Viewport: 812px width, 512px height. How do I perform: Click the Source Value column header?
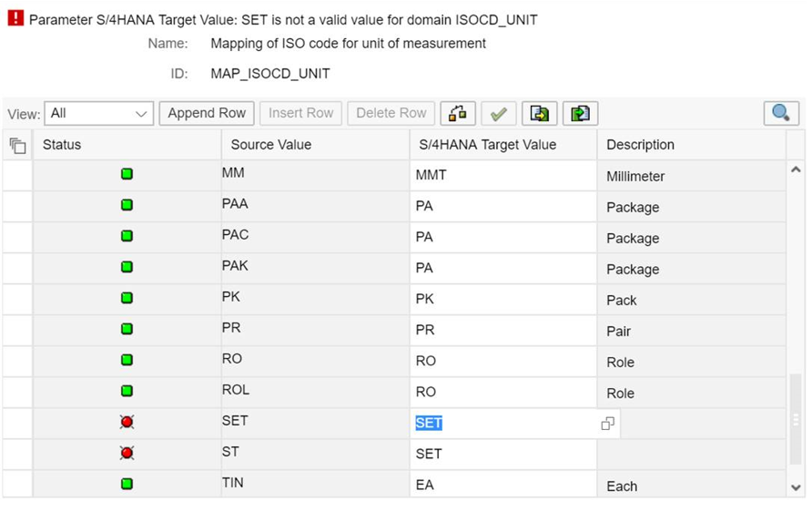click(315, 145)
